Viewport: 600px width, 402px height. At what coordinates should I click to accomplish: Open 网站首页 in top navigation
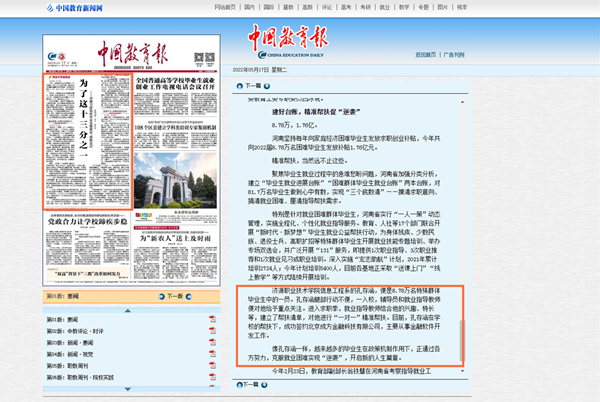point(225,7)
